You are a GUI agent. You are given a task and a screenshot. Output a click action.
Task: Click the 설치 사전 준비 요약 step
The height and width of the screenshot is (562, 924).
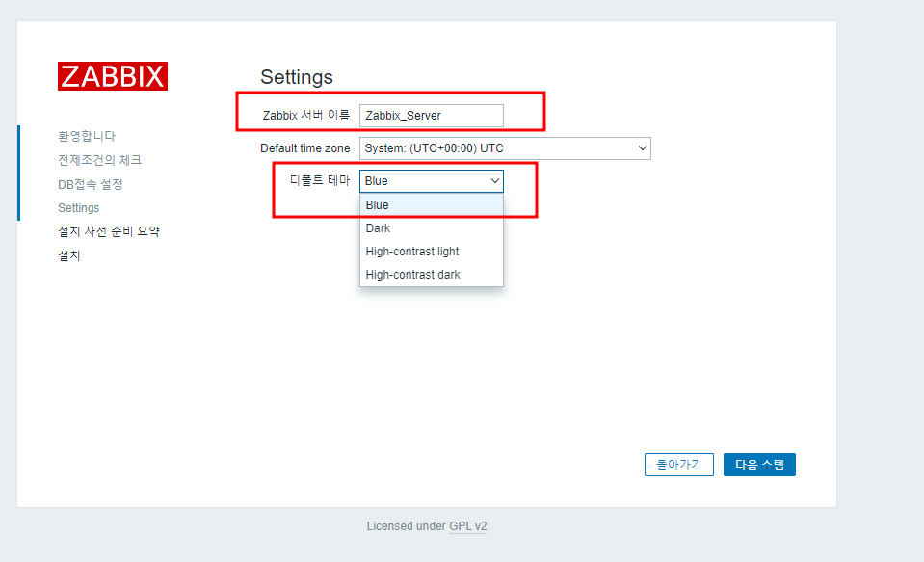pyautogui.click(x=109, y=231)
